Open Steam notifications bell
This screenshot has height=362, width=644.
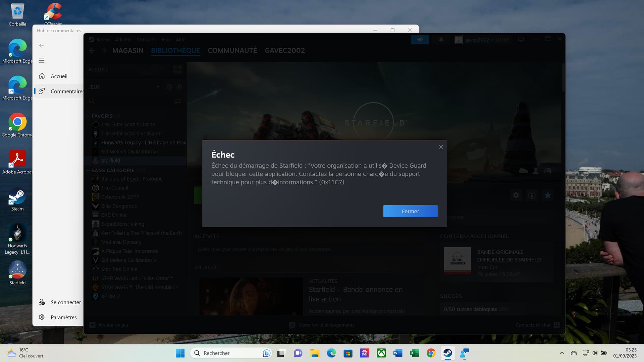(x=441, y=40)
